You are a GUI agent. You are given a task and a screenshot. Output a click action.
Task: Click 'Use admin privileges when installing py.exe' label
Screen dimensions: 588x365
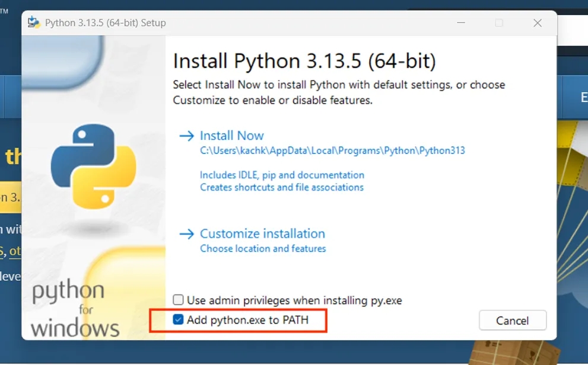[x=294, y=300]
